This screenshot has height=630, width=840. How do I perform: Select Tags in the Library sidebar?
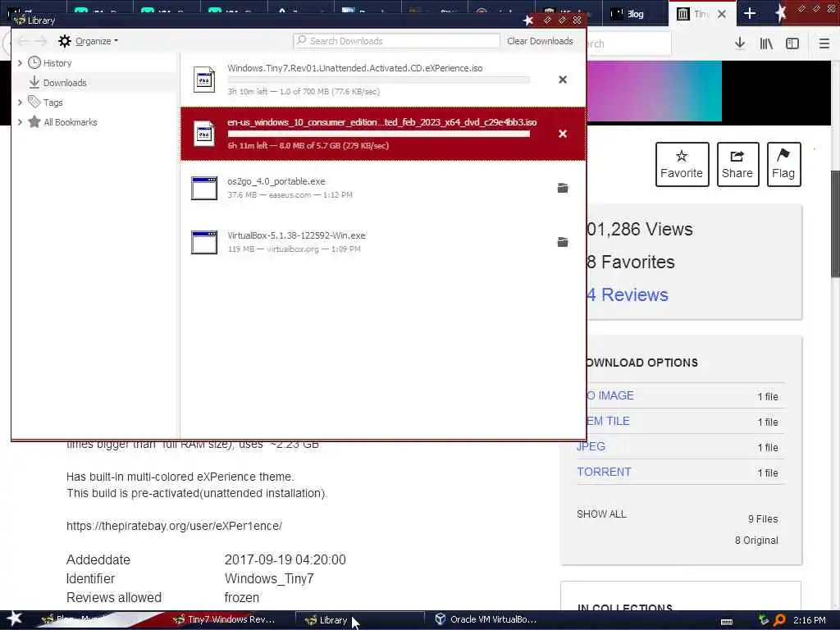click(52, 103)
